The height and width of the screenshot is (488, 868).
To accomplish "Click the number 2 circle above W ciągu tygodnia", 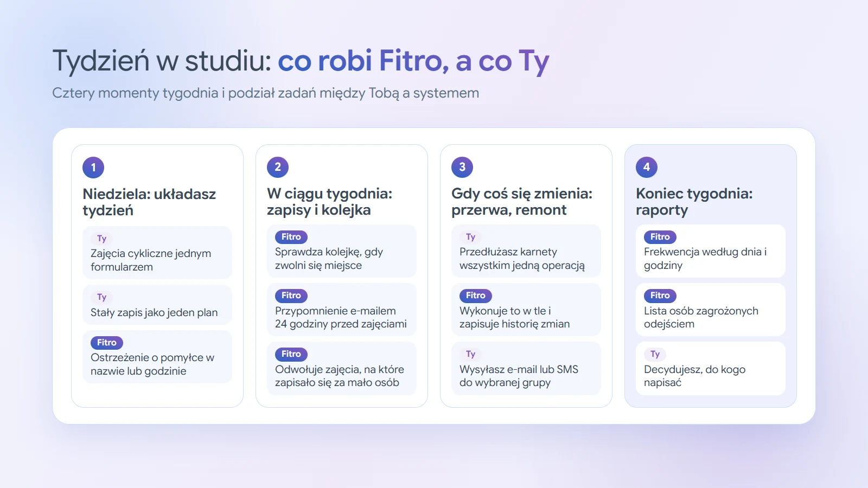I will [278, 166].
